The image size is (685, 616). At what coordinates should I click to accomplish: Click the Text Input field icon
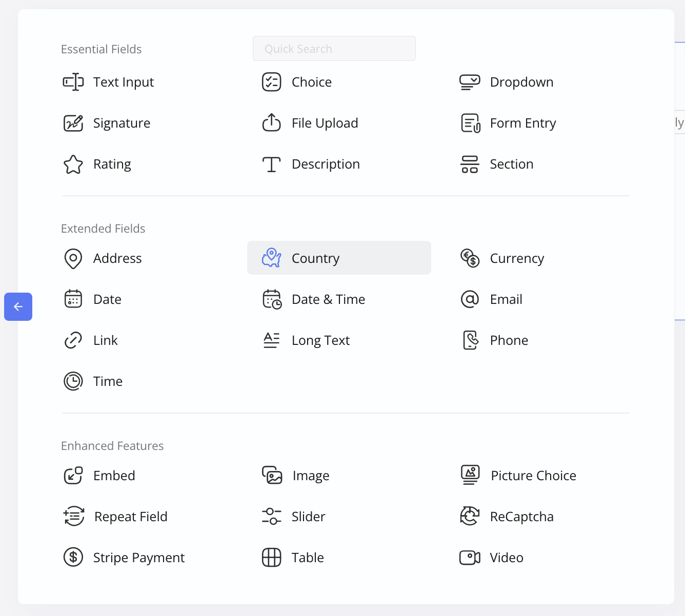(73, 82)
